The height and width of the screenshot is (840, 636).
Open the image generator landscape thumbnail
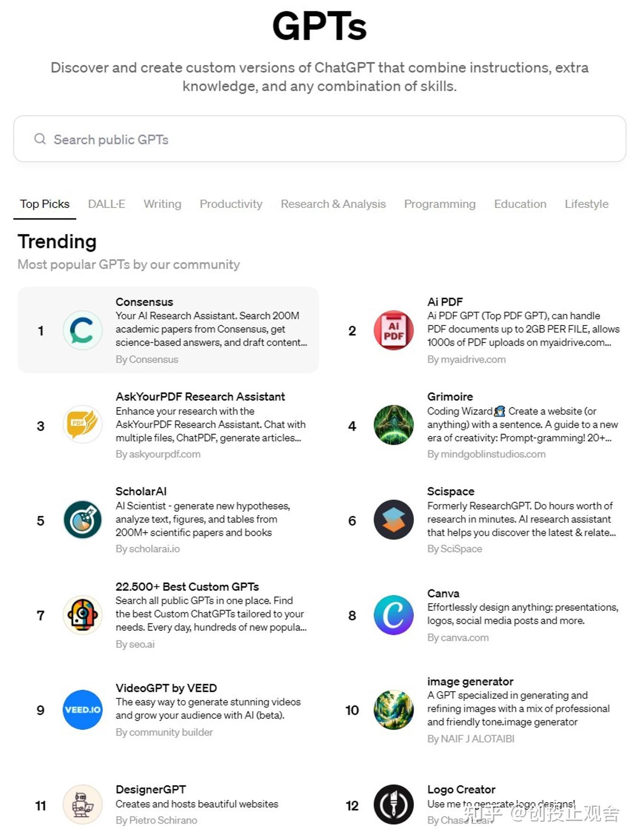click(x=393, y=709)
